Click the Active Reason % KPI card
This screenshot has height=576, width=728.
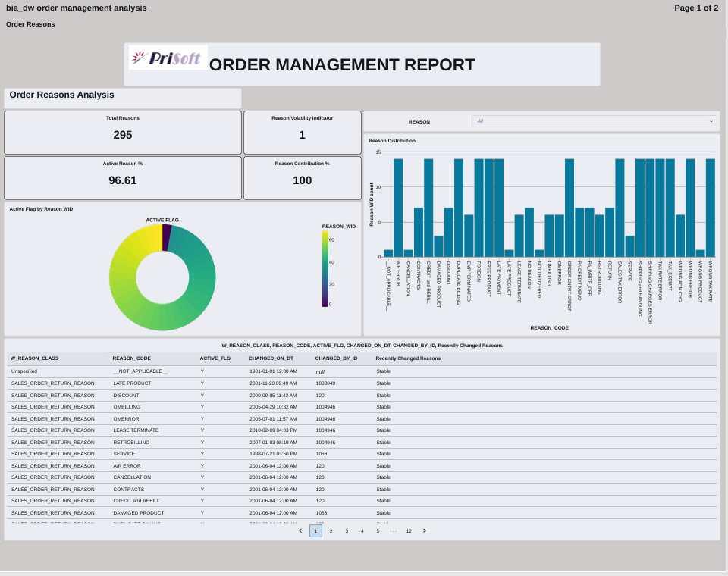point(123,178)
